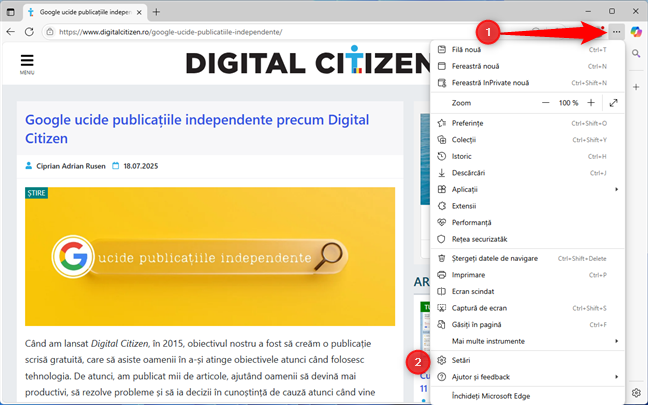648x405 pixels.
Task: Open sidebar search icon
Action: [636, 53]
